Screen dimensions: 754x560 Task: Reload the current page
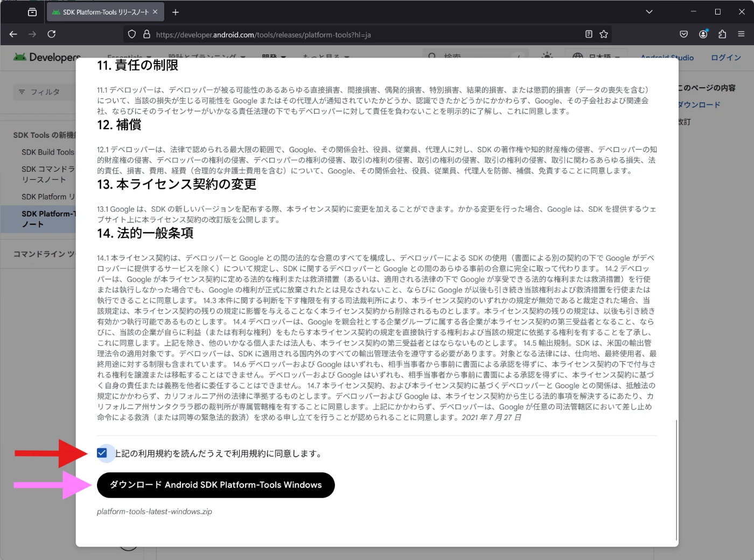(x=52, y=34)
